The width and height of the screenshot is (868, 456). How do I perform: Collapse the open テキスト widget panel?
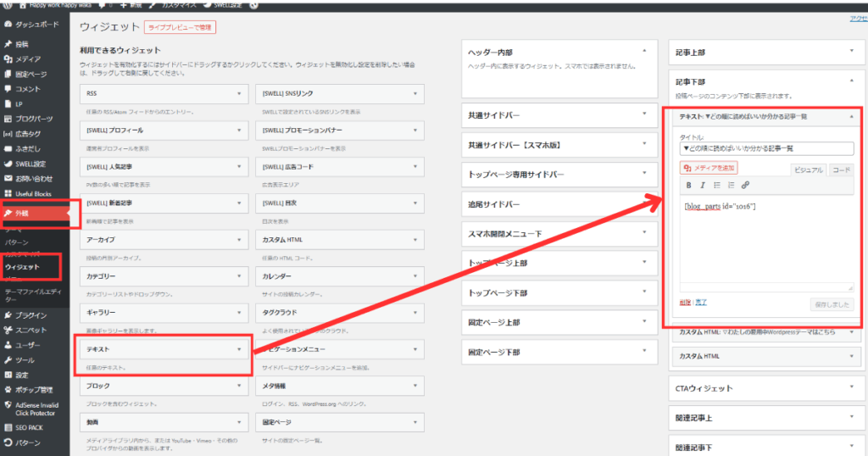pos(851,116)
